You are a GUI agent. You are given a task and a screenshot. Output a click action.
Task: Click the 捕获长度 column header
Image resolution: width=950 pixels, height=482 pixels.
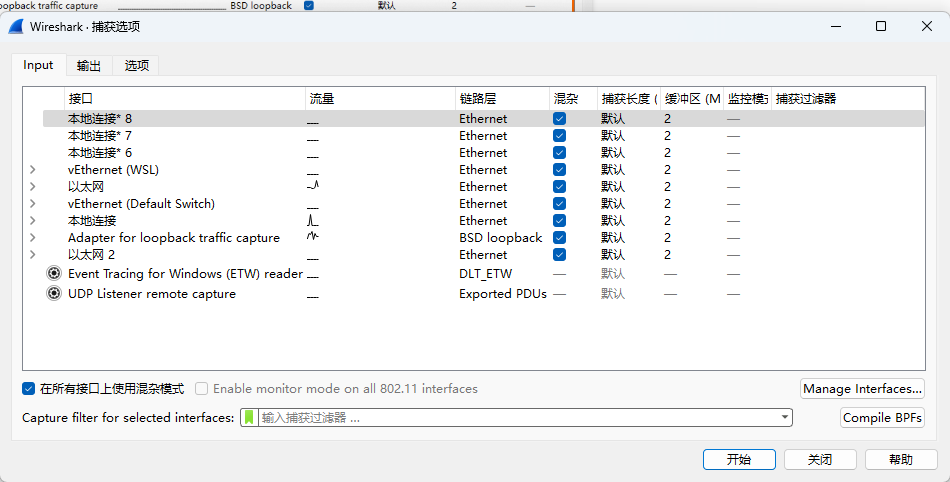click(629, 99)
